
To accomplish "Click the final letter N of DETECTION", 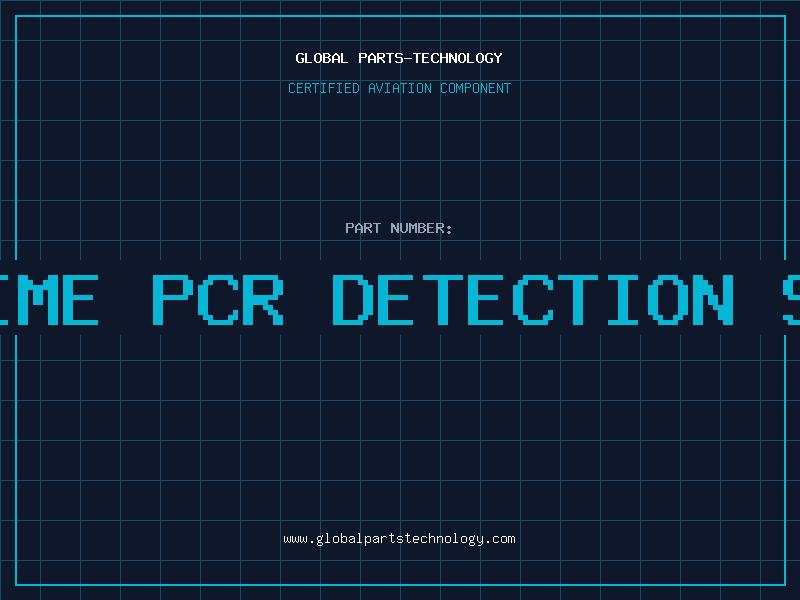I will tap(714, 299).
